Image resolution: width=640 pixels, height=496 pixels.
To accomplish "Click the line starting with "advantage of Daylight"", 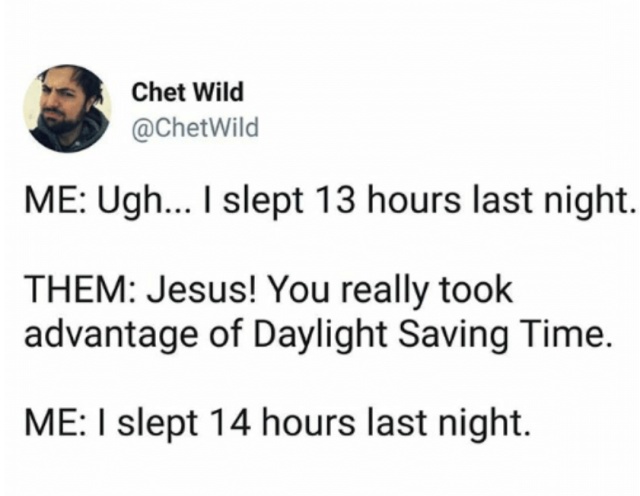I will click(x=315, y=334).
